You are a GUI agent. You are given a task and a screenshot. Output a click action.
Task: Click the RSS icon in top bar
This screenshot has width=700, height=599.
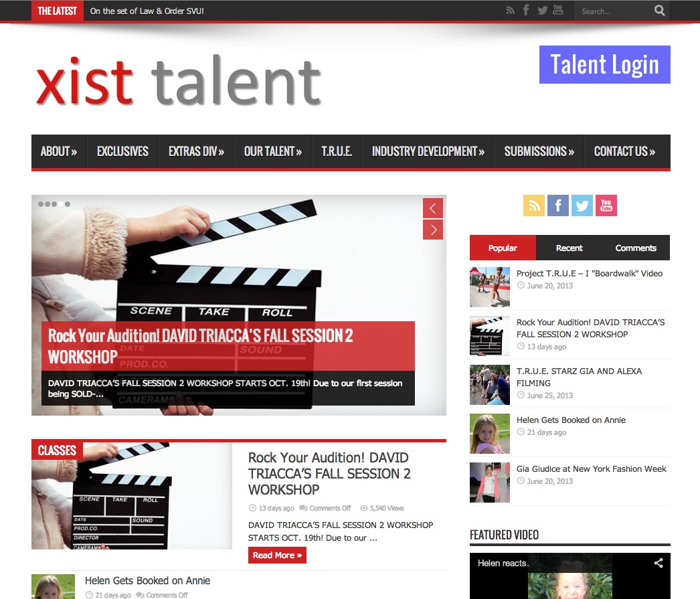point(510,10)
